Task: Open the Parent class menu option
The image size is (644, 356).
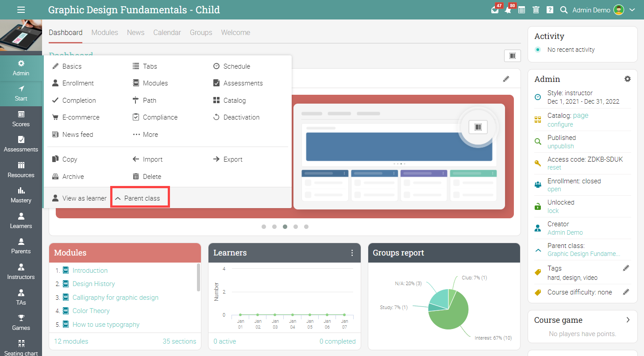Action: [x=140, y=198]
